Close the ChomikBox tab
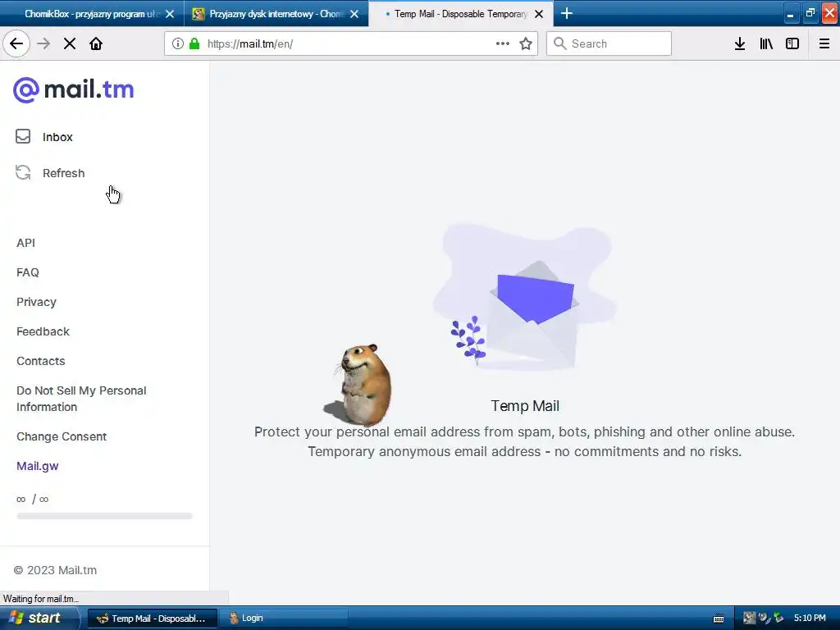 170,14
